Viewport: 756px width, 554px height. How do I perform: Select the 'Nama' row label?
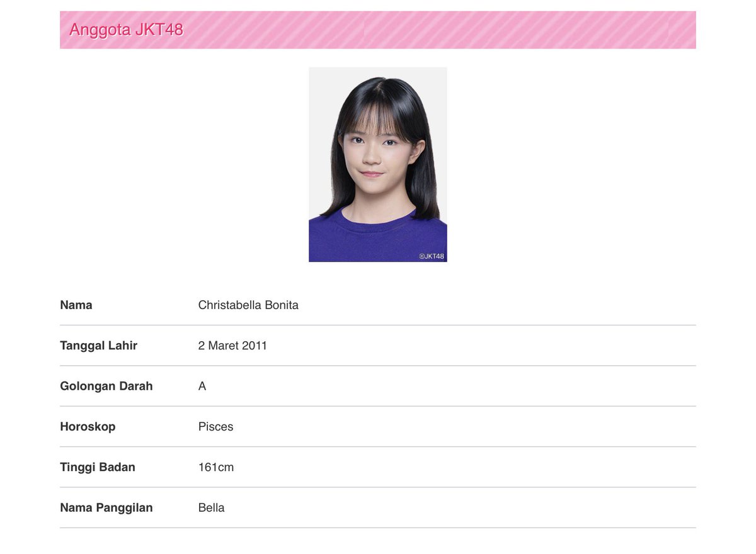point(76,305)
